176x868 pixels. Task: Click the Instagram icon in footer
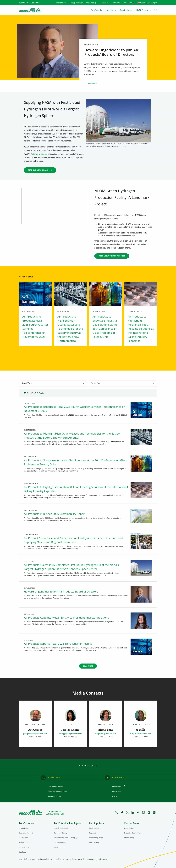(143, 812)
